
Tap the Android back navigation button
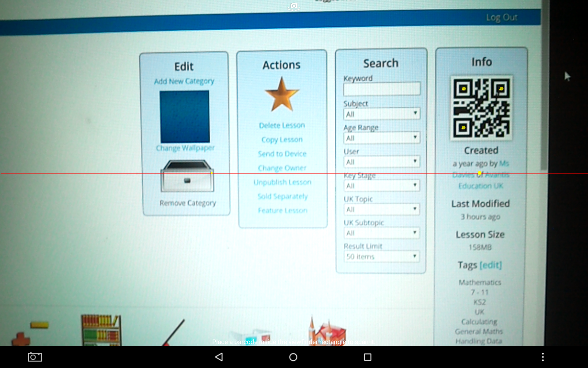(219, 357)
